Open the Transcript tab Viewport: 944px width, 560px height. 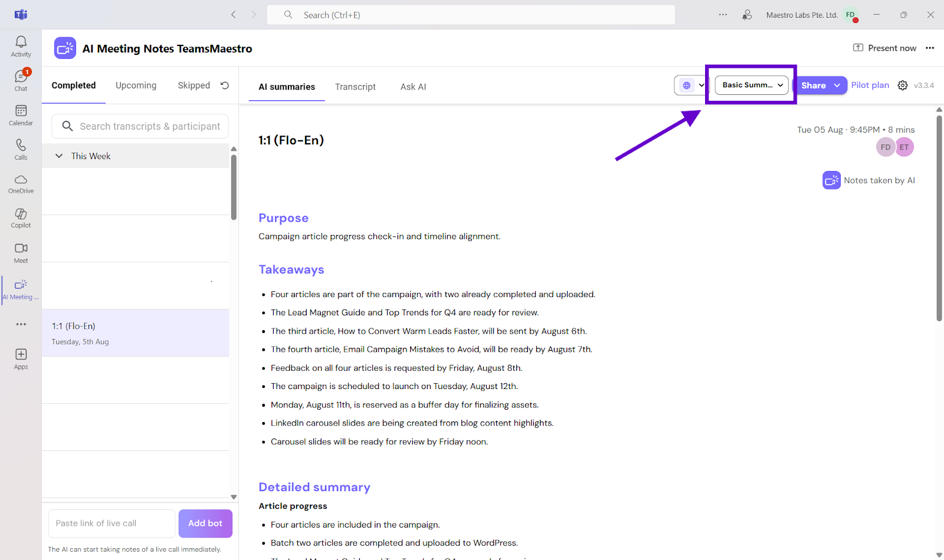click(355, 87)
